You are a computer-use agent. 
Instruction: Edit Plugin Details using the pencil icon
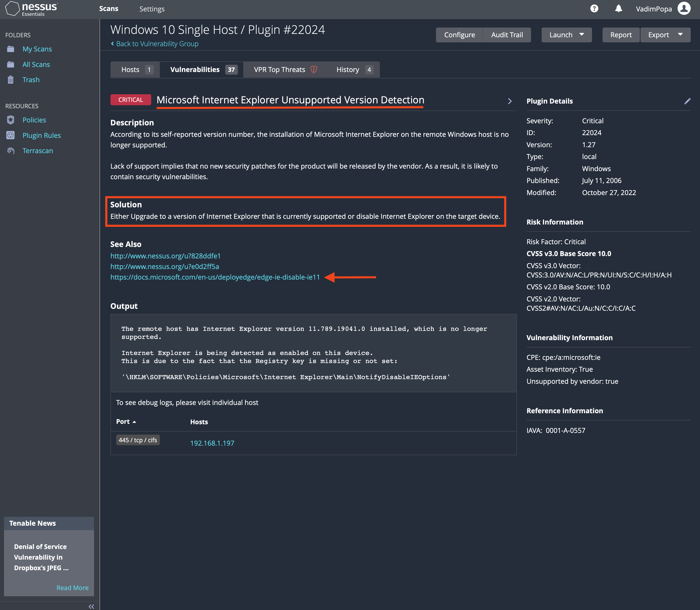688,101
